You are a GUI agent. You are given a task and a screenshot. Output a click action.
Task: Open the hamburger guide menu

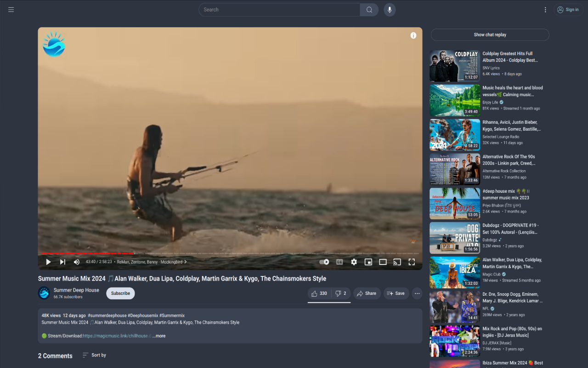[x=11, y=10]
